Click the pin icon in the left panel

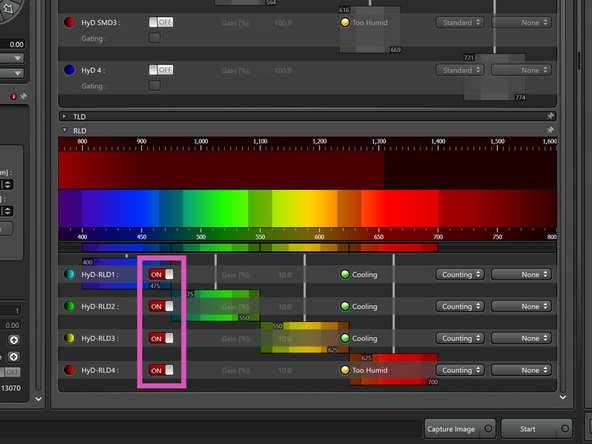click(23, 97)
